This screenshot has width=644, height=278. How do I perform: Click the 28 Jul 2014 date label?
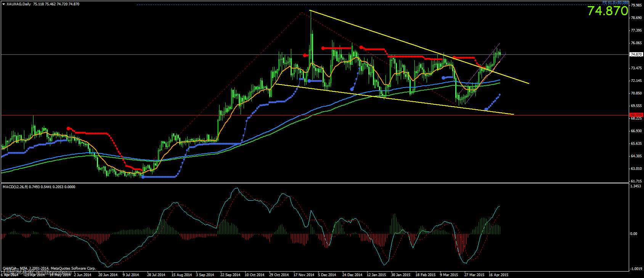point(156,275)
